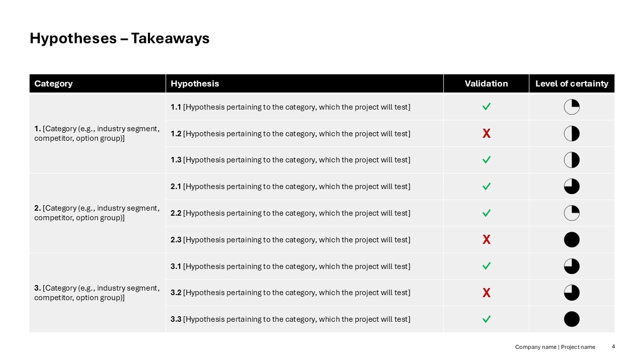Click the Company name | Project name footer
The image size is (644, 362).
click(x=555, y=347)
